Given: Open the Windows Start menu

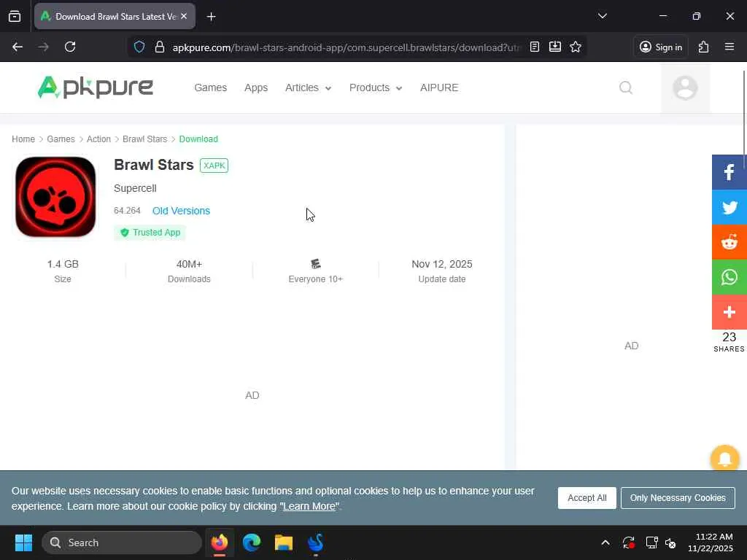Looking at the screenshot, I should click(23, 542).
